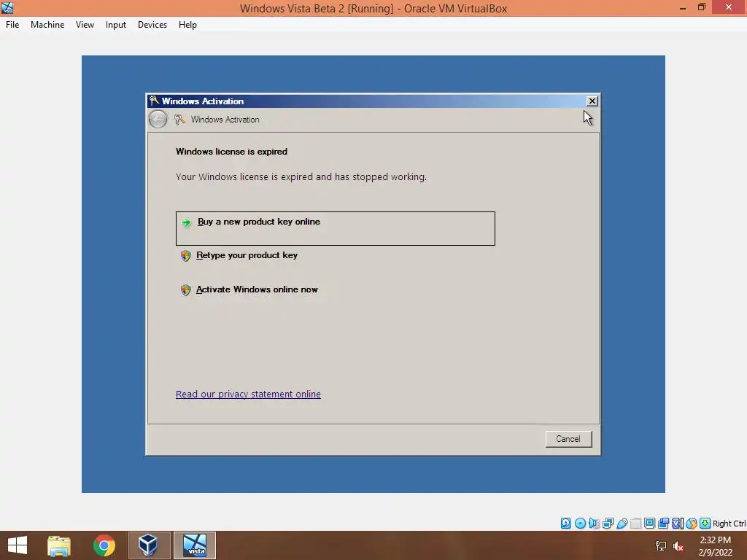
Task: Click the shield icon beside Retype product key
Action: pyautogui.click(x=186, y=256)
